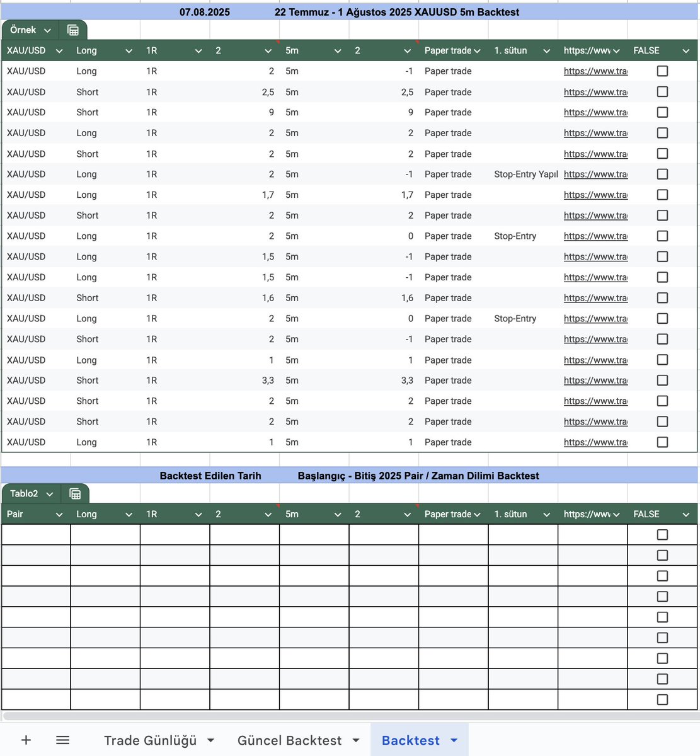This screenshot has height=756, width=700.
Task: Tick first empty row checkbox in Tablo2
Action: click(x=662, y=535)
